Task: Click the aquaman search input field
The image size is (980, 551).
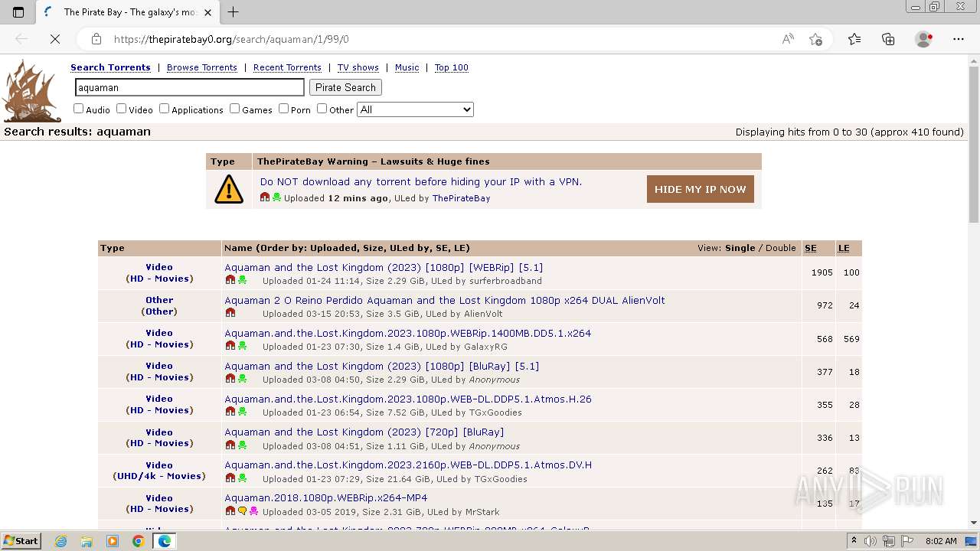Action: click(x=189, y=87)
